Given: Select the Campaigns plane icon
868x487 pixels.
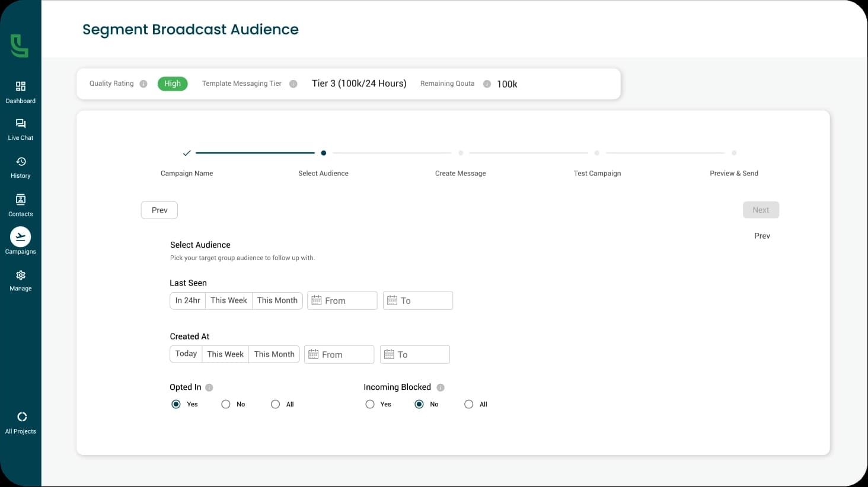Looking at the screenshot, I should [x=21, y=237].
